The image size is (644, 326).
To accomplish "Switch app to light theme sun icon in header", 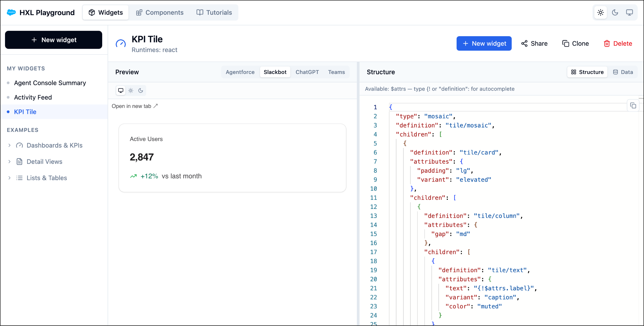I will tap(601, 13).
